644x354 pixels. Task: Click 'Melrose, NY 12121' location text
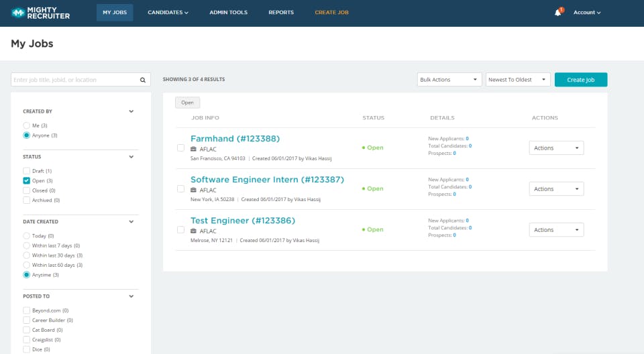coord(211,241)
